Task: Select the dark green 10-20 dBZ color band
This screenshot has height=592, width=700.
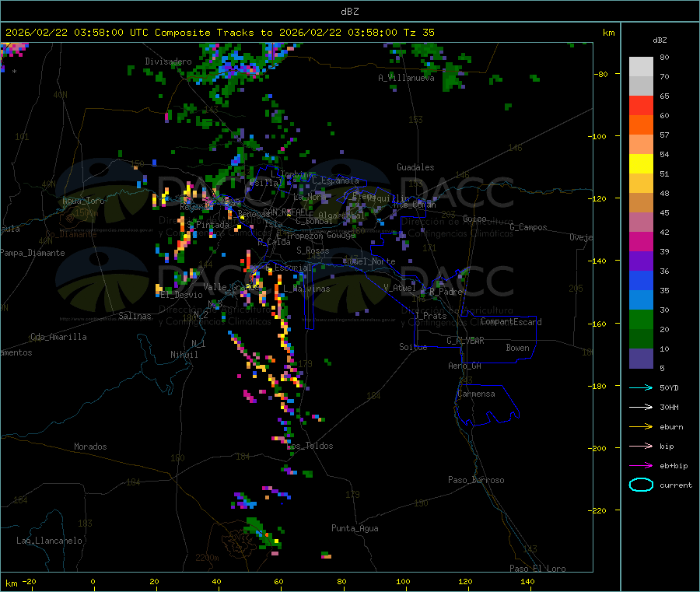Action: 641,339
